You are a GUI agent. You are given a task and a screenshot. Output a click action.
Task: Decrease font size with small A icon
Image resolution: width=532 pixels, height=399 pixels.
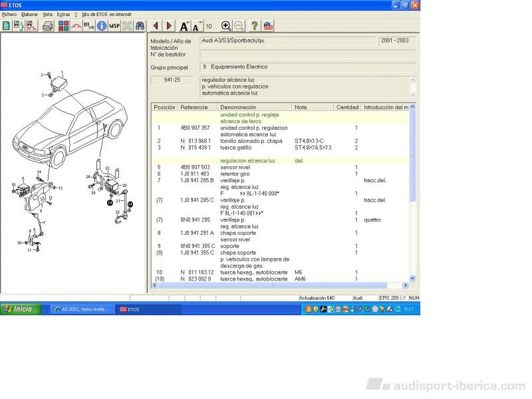197,26
